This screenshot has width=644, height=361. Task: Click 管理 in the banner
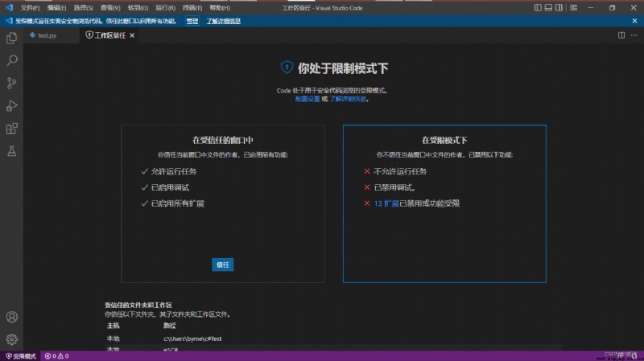point(192,21)
